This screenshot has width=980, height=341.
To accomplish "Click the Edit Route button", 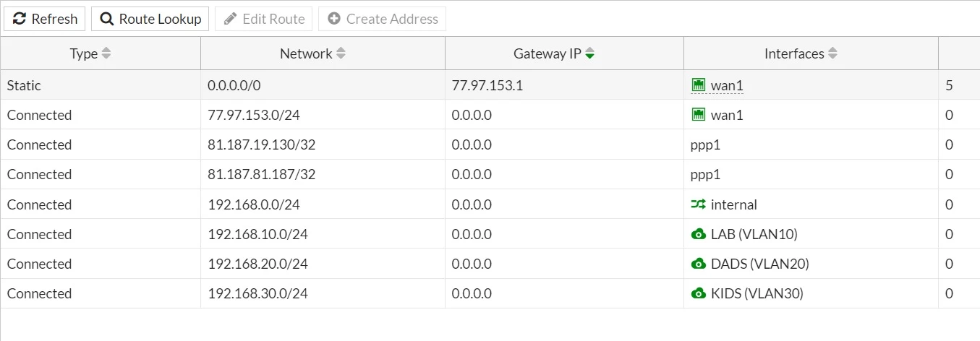I will [264, 19].
